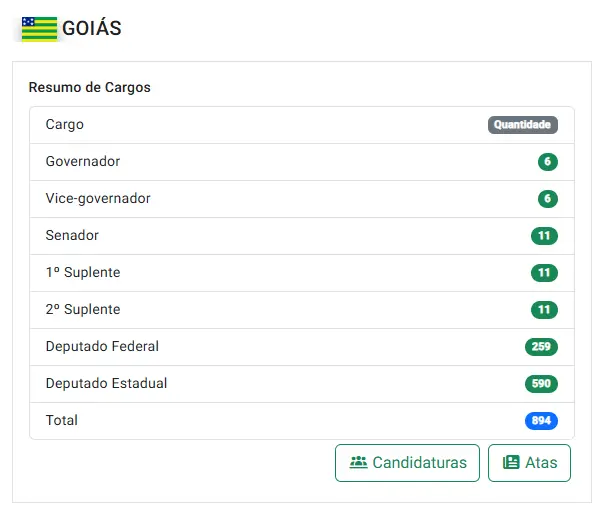
Task: Click the 1º Suplente row label
Action: click(83, 272)
